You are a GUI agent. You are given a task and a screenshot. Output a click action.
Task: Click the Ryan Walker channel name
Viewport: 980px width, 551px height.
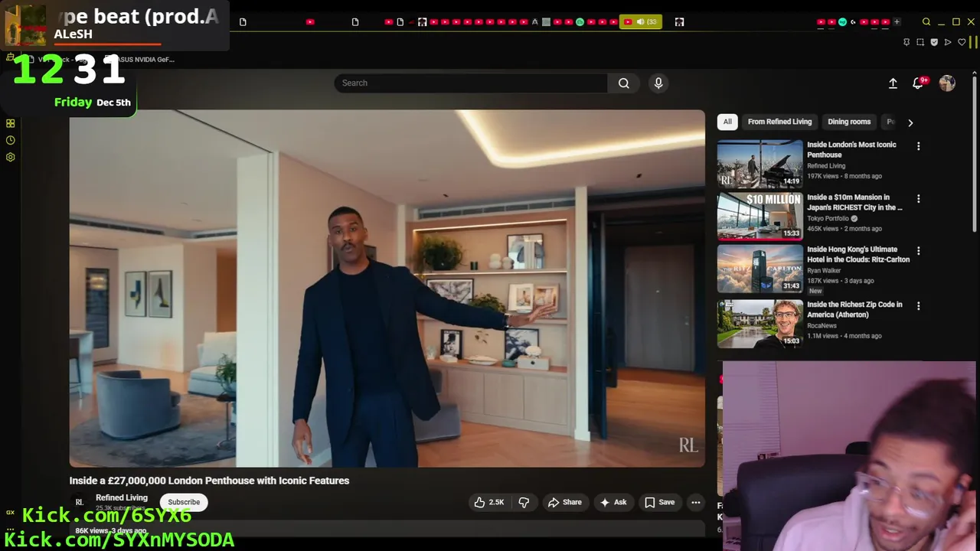pyautogui.click(x=824, y=270)
